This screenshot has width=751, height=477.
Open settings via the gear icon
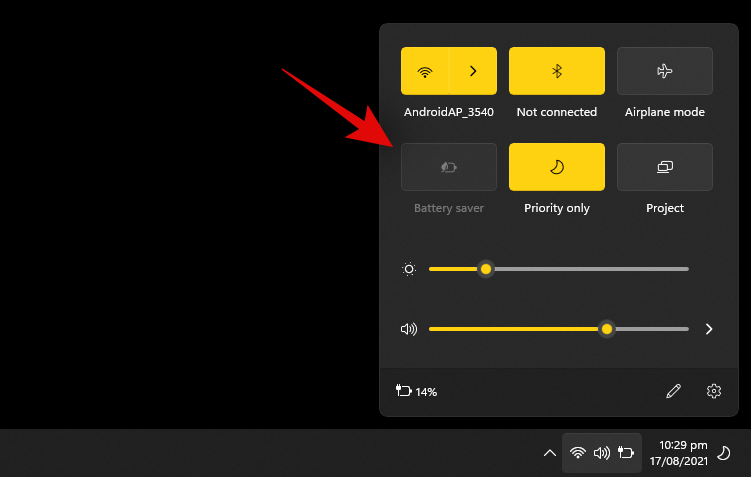tap(714, 391)
